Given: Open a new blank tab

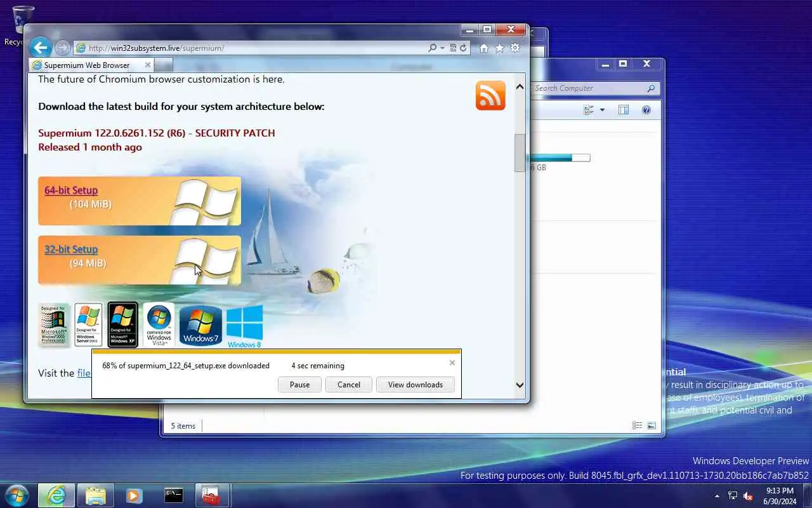Looking at the screenshot, I should (164, 65).
